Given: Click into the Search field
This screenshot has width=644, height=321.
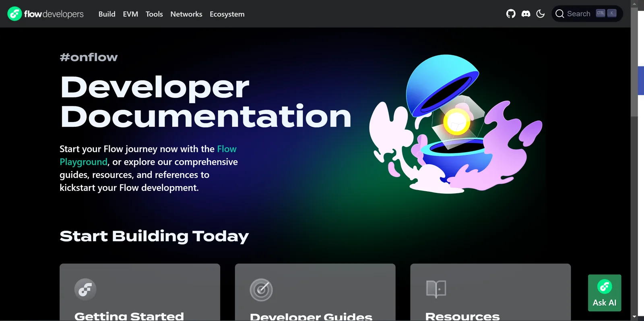Looking at the screenshot, I should point(587,14).
